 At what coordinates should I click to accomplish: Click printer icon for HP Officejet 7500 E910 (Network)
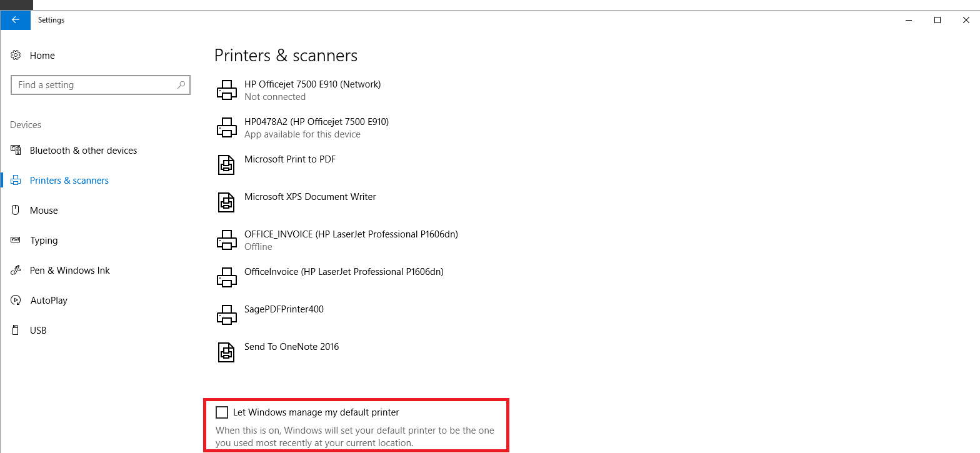(x=226, y=91)
